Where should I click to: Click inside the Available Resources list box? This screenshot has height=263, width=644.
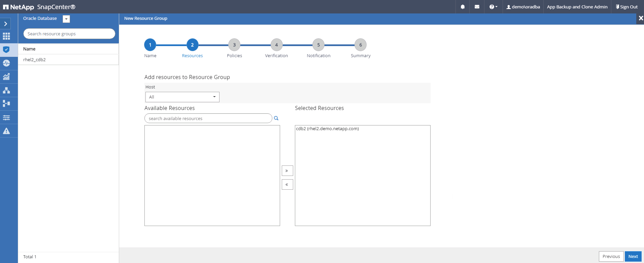coord(212,176)
